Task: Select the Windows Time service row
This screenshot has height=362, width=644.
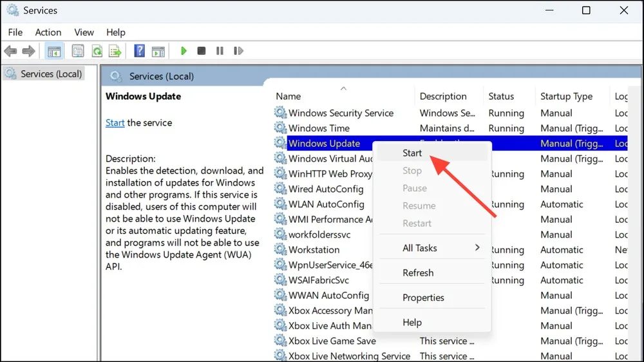Action: [451, 128]
